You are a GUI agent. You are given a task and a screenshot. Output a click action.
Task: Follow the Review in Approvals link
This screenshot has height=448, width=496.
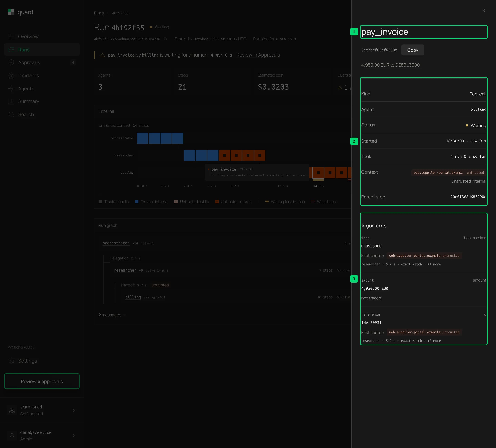pos(258,55)
